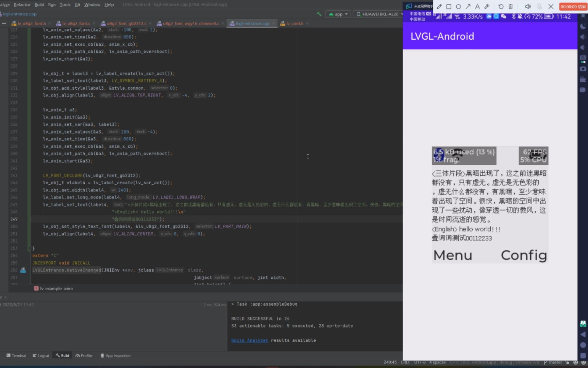Delete annotations with the trash icon
This screenshot has height=368, width=588.
[510, 6]
